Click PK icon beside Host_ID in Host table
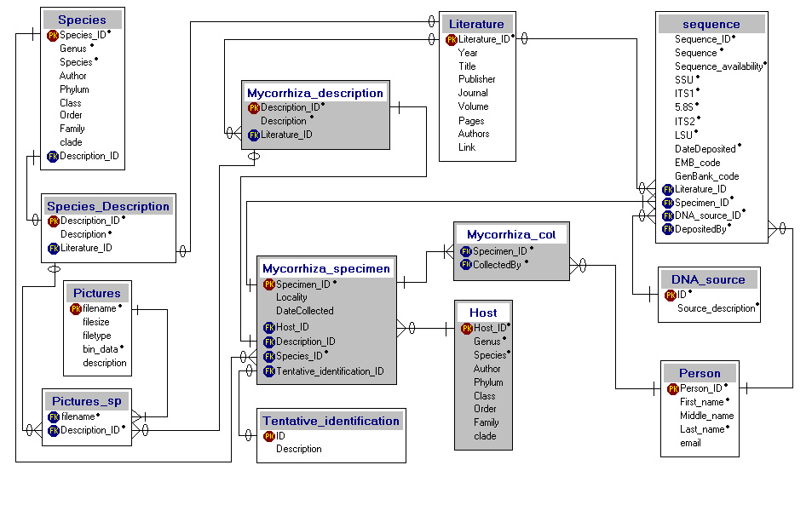The image size is (812, 511). [467, 328]
